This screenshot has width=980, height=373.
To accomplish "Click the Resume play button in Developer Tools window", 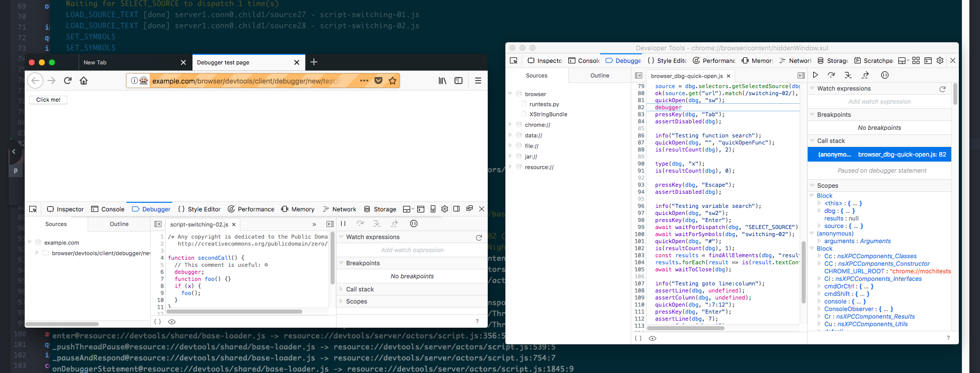I will [x=815, y=75].
